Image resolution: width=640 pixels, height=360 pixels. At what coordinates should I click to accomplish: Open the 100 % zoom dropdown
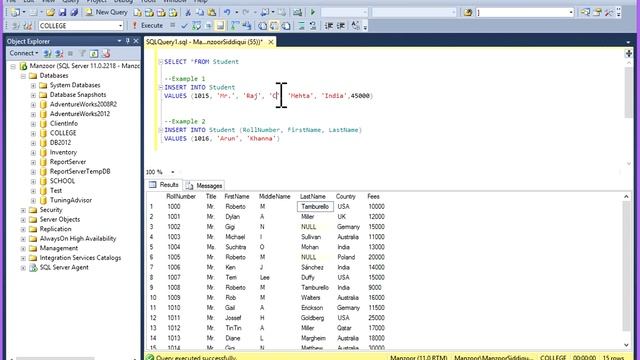pyautogui.click(x=173, y=172)
